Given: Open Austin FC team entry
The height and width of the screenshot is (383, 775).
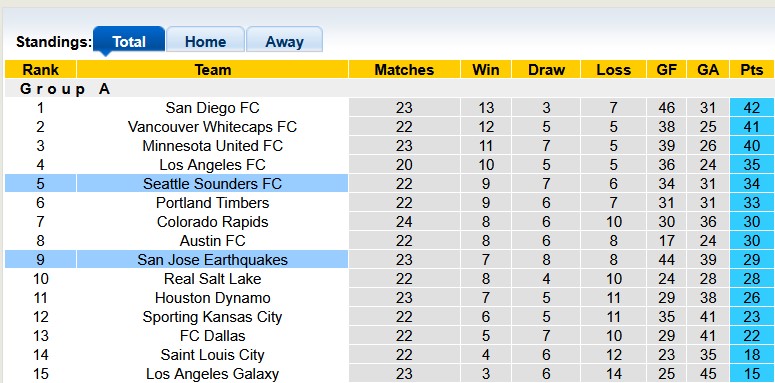Looking at the screenshot, I should point(212,241).
